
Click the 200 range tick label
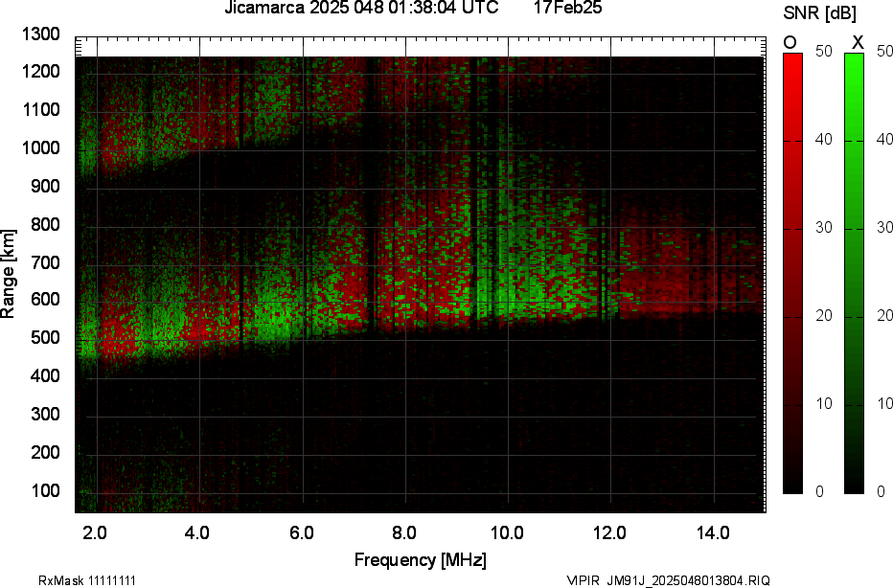click(x=45, y=452)
